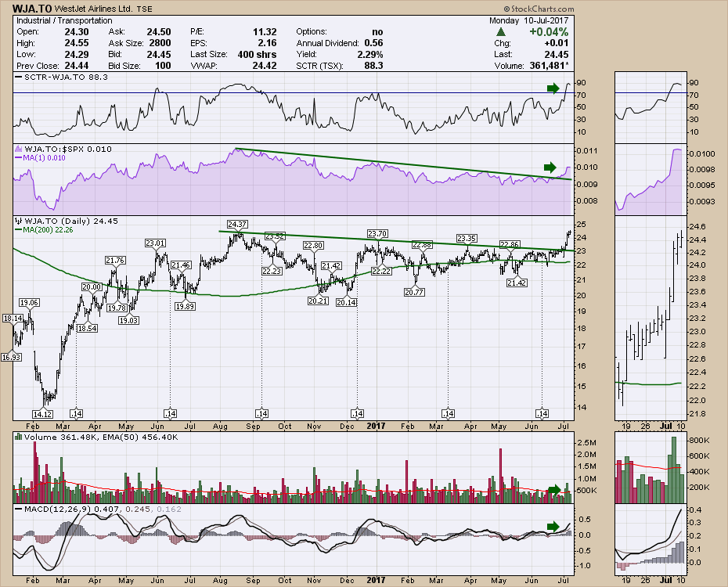Click the Volume value 361,481

(x=548, y=66)
